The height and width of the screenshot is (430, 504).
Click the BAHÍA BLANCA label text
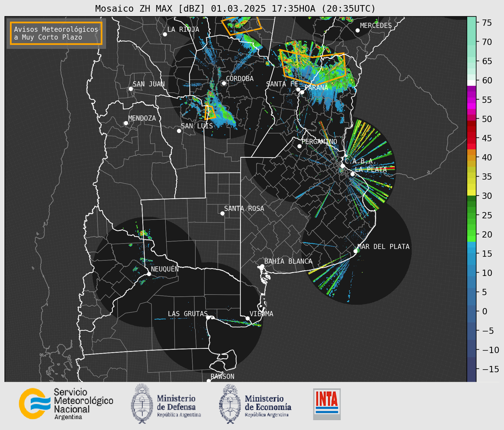pos(288,262)
